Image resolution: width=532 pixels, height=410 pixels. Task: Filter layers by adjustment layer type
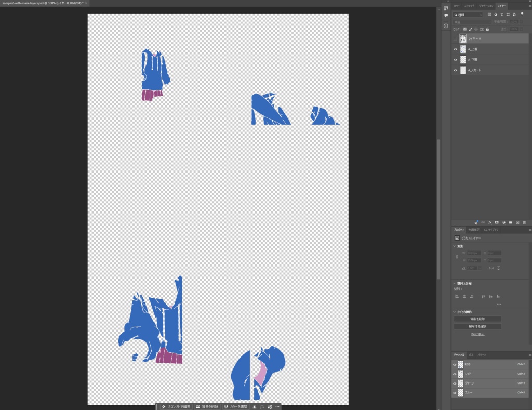[496, 15]
